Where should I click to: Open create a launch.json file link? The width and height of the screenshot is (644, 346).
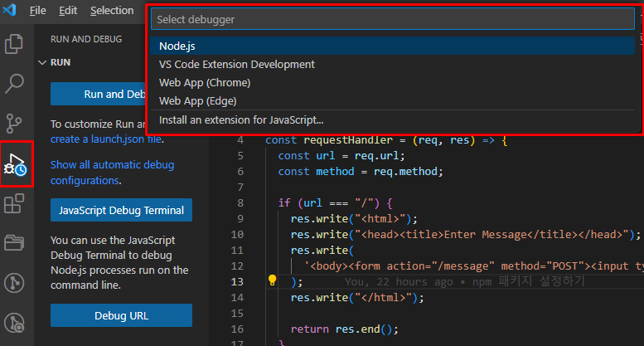coord(106,139)
